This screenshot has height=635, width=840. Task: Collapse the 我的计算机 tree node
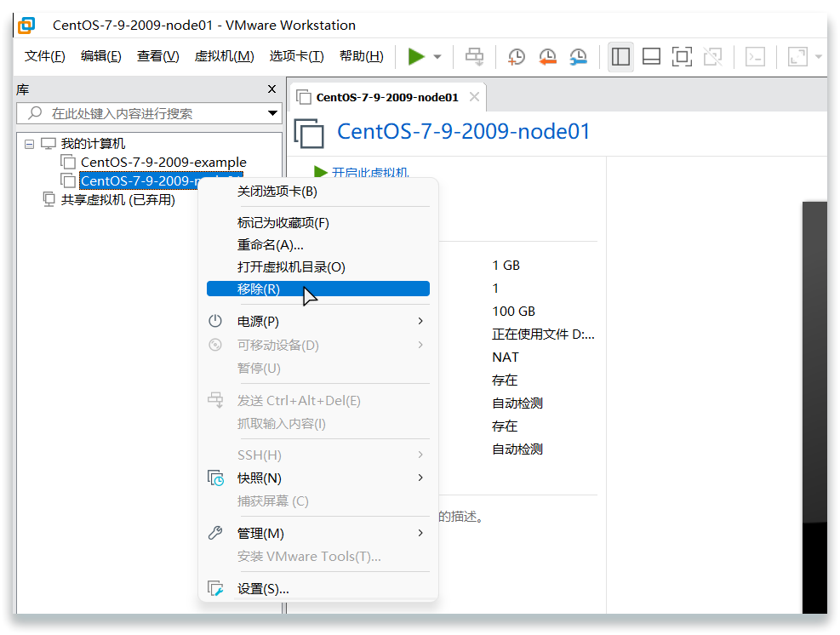(30, 144)
